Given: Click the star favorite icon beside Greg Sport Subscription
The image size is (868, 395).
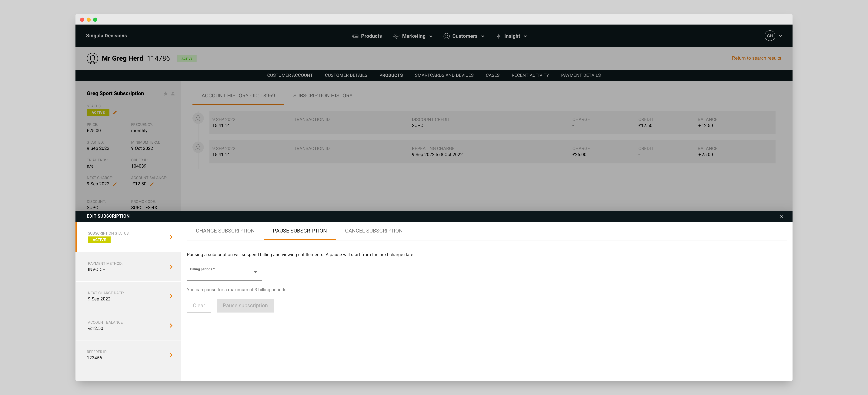Looking at the screenshot, I should [x=165, y=94].
